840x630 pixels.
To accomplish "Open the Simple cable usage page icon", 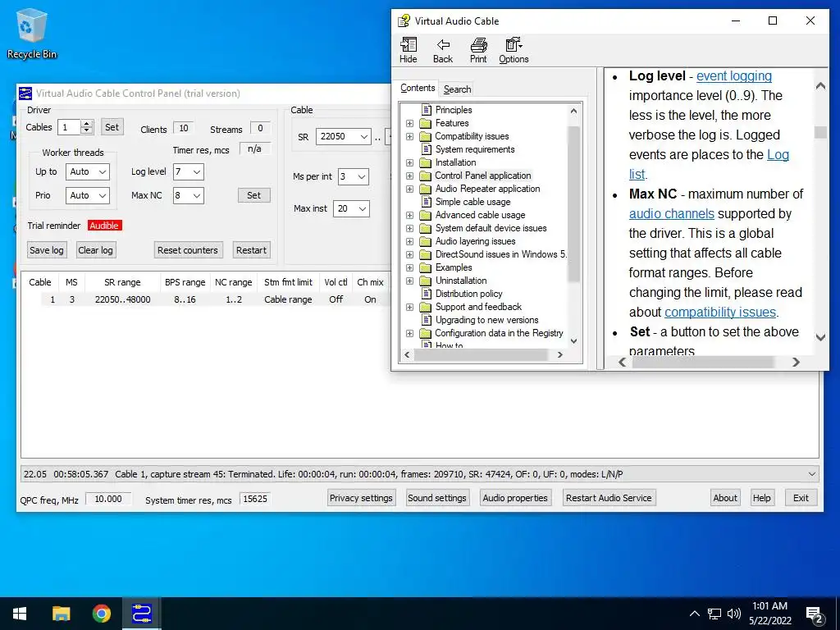I will pos(427,202).
